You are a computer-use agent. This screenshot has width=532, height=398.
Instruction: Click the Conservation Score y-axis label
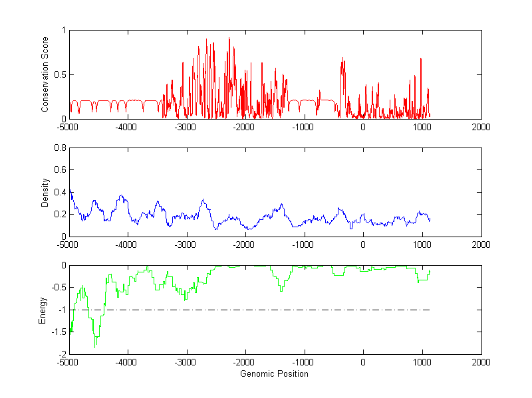pyautogui.click(x=45, y=74)
